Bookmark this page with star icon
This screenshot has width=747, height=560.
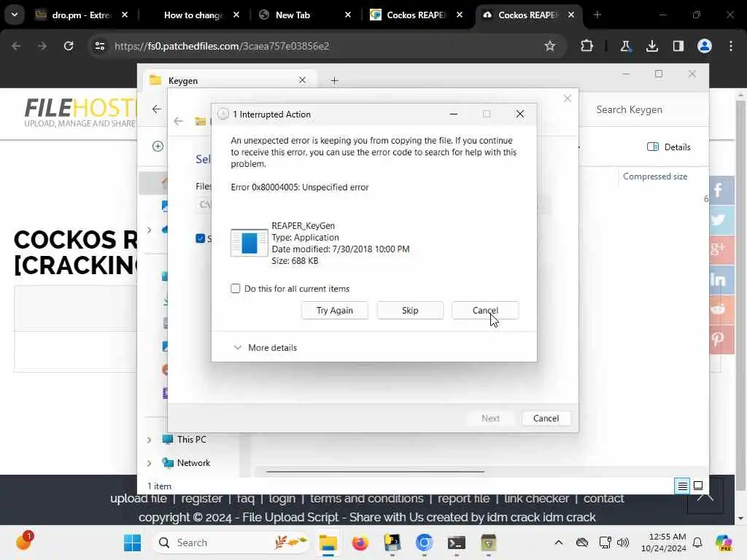[x=550, y=46]
